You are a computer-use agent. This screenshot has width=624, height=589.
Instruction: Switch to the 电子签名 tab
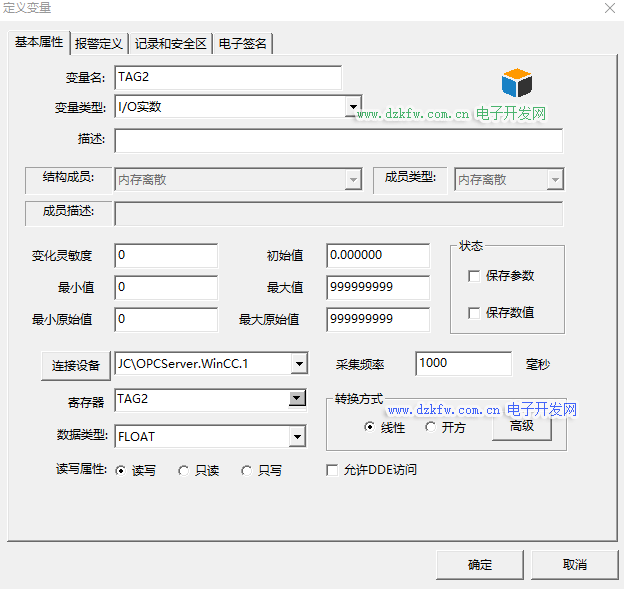(243, 43)
